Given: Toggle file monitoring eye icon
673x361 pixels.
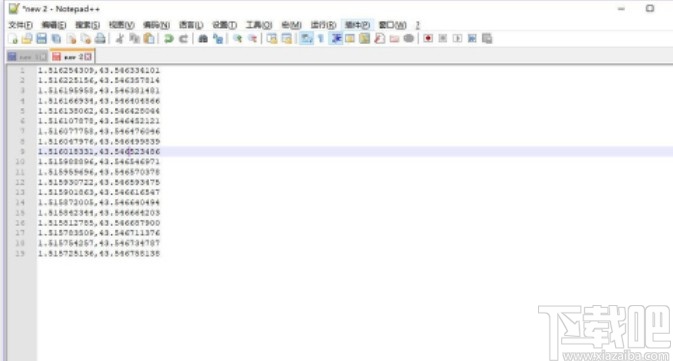Looking at the screenshot, I should (409, 39).
